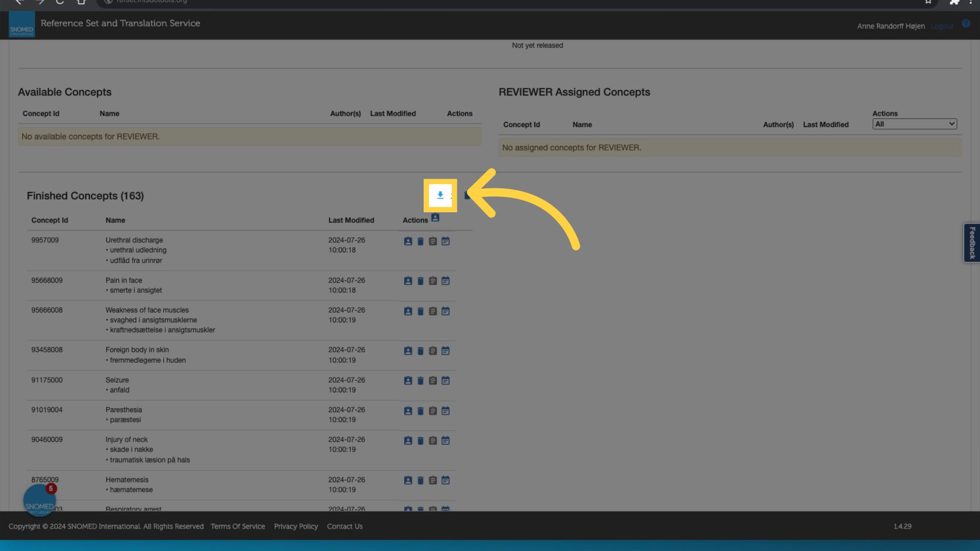980x551 pixels.
Task: Click the 'fremmedlegeme i huden' translation text
Action: point(148,360)
